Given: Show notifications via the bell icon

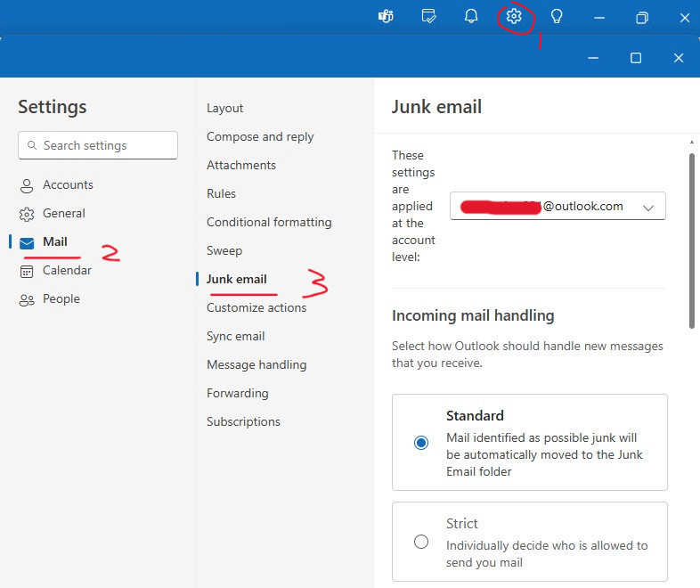Looking at the screenshot, I should (x=471, y=17).
